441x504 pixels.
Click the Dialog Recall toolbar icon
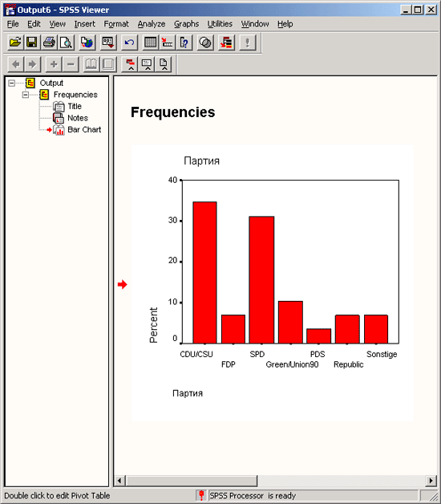(x=108, y=43)
